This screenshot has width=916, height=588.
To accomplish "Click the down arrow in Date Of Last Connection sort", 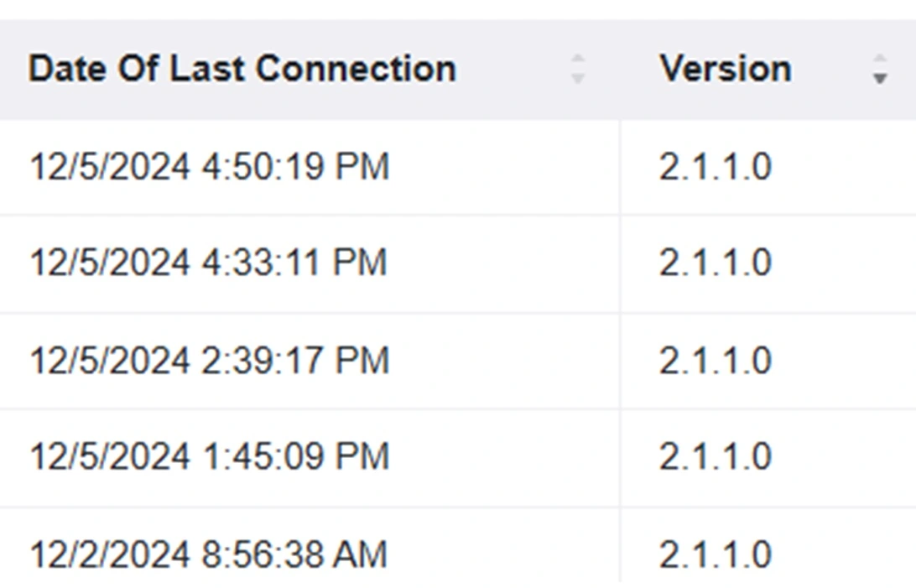I will 577,78.
